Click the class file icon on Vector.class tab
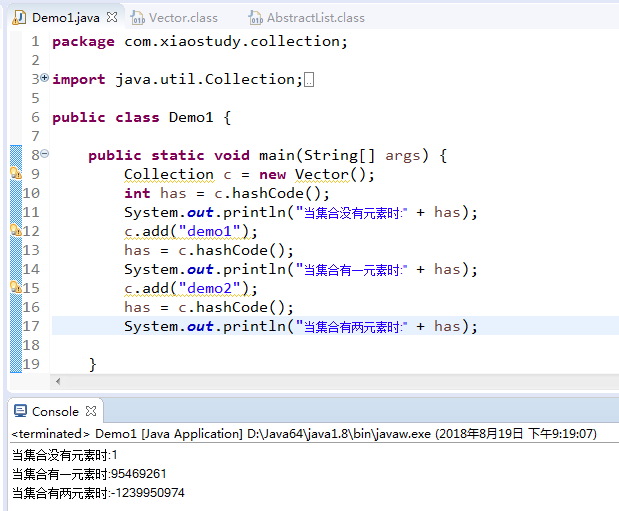This screenshot has width=619, height=511. tap(138, 18)
